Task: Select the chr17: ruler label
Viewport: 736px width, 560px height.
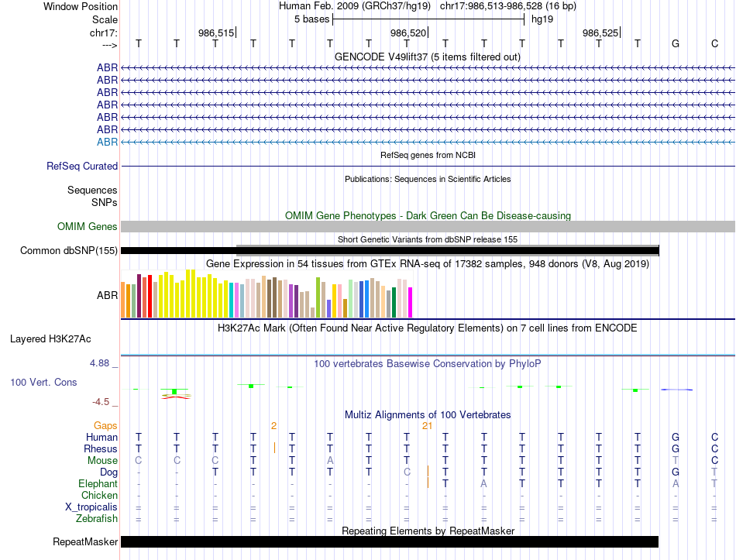Action: pyautogui.click(x=104, y=33)
